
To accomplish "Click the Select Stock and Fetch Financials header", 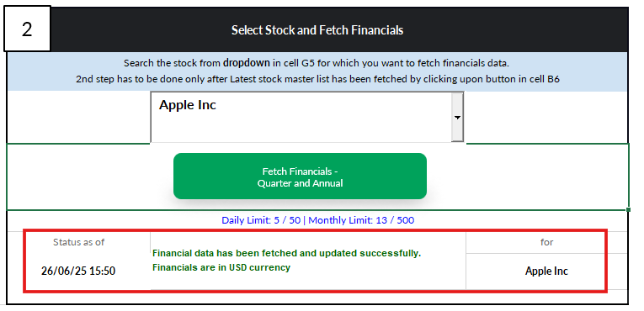I will 317,30.
